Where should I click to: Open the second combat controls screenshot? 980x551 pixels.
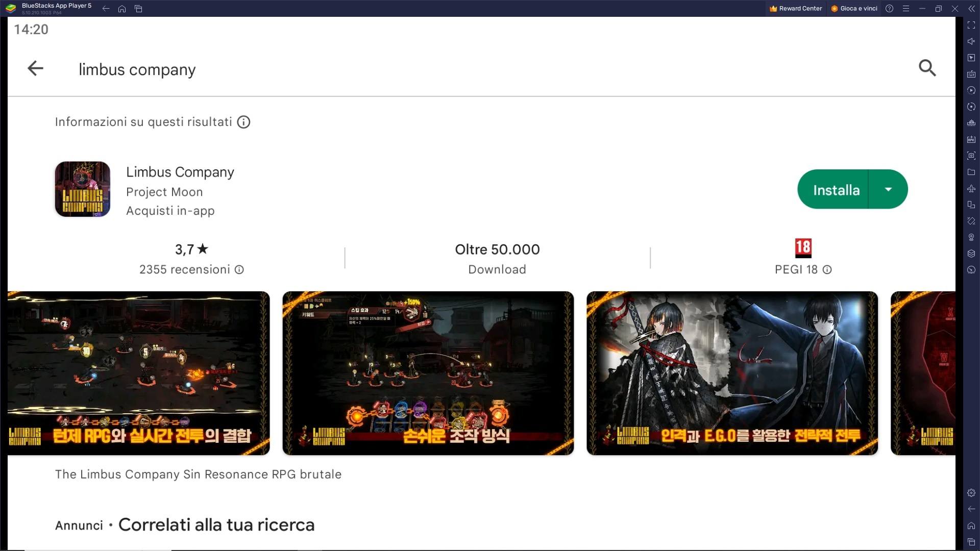(428, 373)
